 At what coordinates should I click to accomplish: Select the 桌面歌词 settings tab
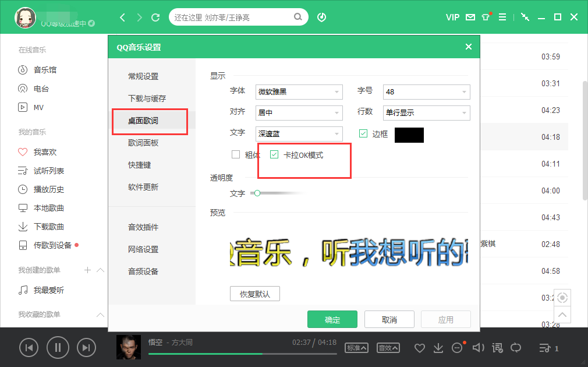point(143,121)
